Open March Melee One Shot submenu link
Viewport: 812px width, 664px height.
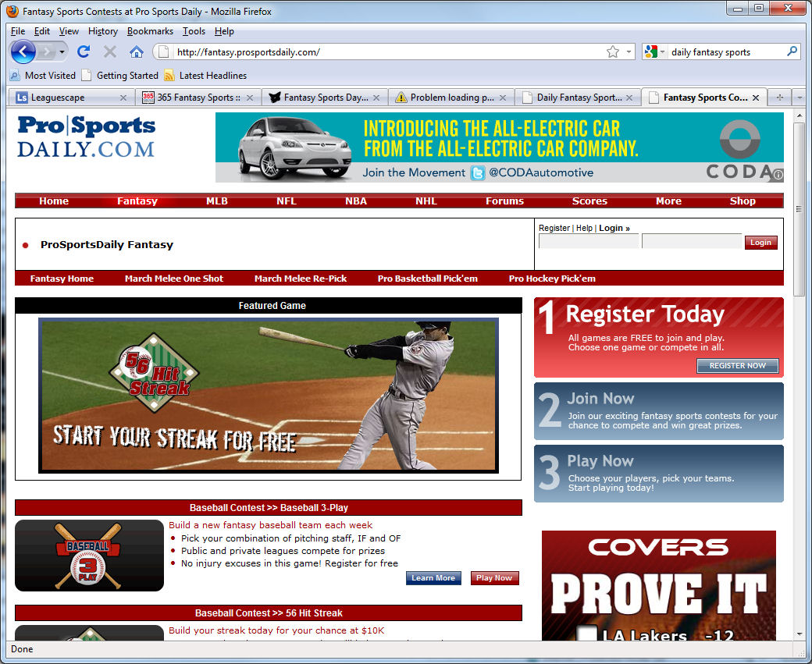pyautogui.click(x=174, y=279)
